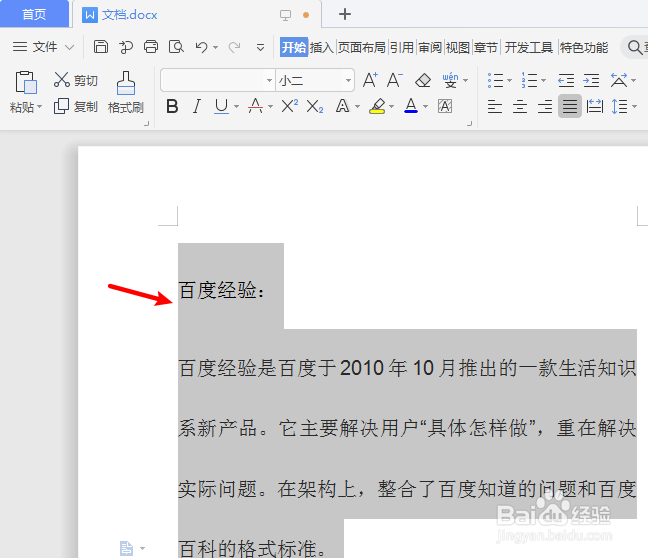The width and height of the screenshot is (648, 558).
Task: Click Cut (剪切) scissors button
Action: pos(75,80)
